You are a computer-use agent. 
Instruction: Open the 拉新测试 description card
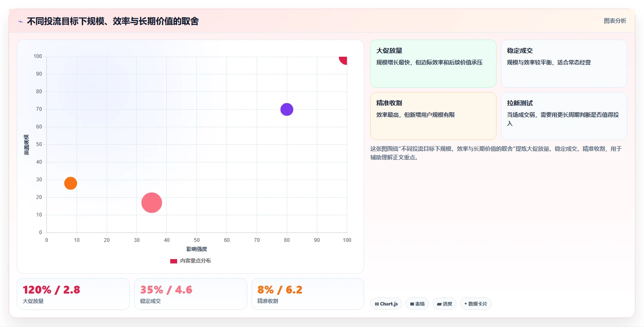click(564, 116)
